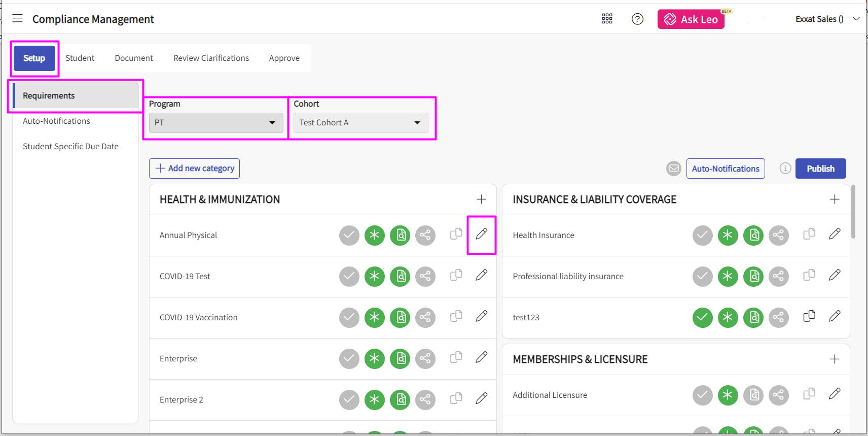
Task: Click Add new category button
Action: [x=194, y=169]
